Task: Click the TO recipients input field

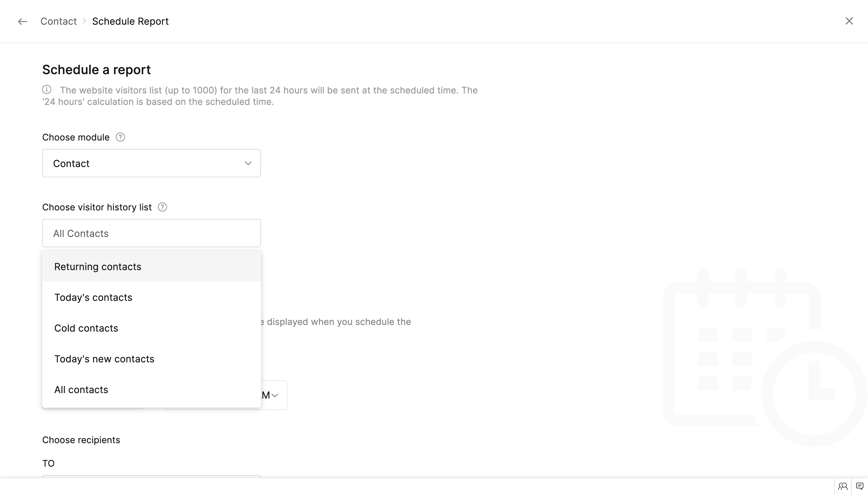Action: [x=151, y=477]
